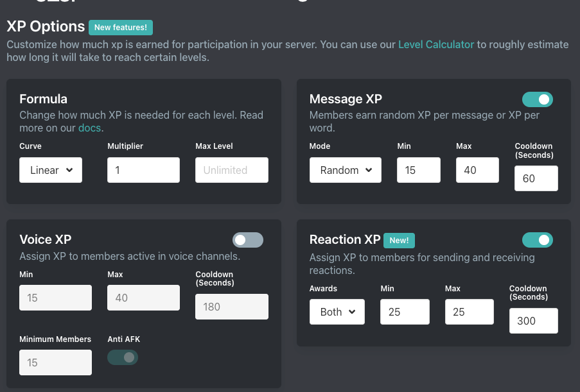Image resolution: width=580 pixels, height=392 pixels.
Task: Focus the Max Level input field
Action: [232, 170]
